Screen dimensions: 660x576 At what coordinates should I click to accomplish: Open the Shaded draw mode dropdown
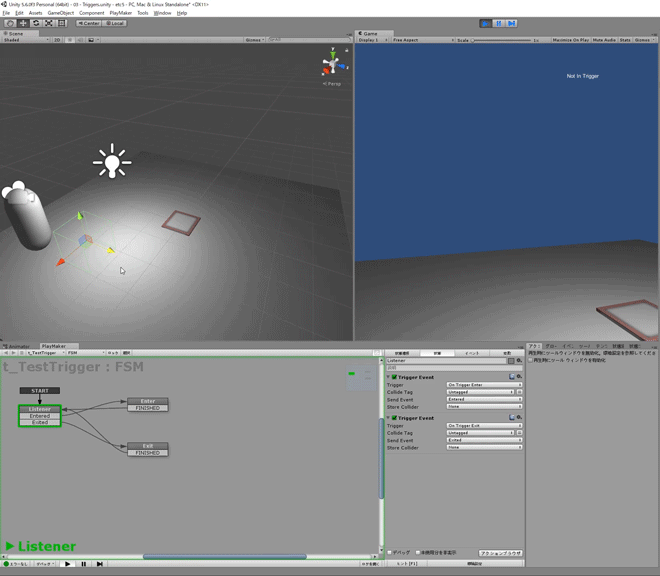point(26,40)
